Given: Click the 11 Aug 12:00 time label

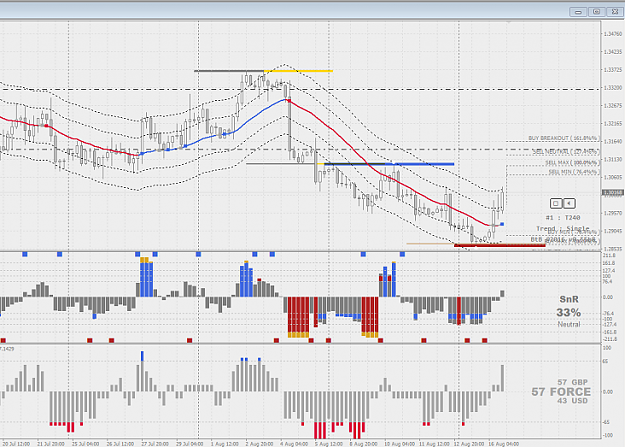Looking at the screenshot, I should 434,443.
